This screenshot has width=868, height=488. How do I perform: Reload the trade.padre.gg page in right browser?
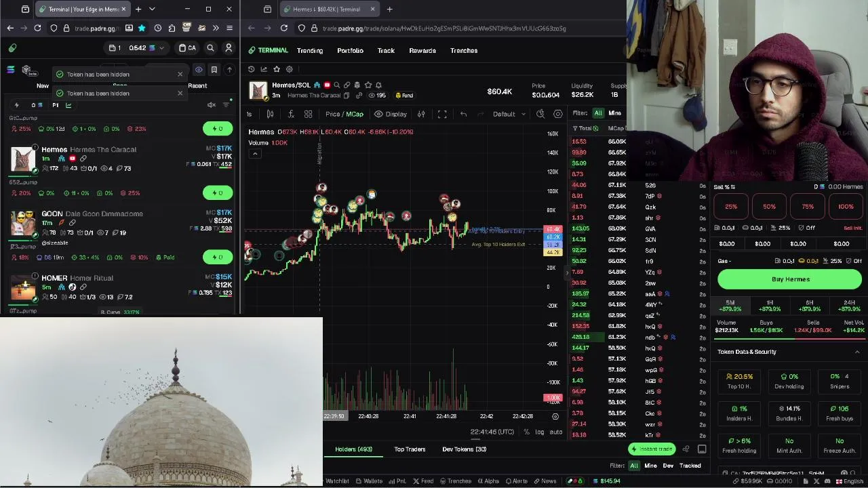[283, 28]
